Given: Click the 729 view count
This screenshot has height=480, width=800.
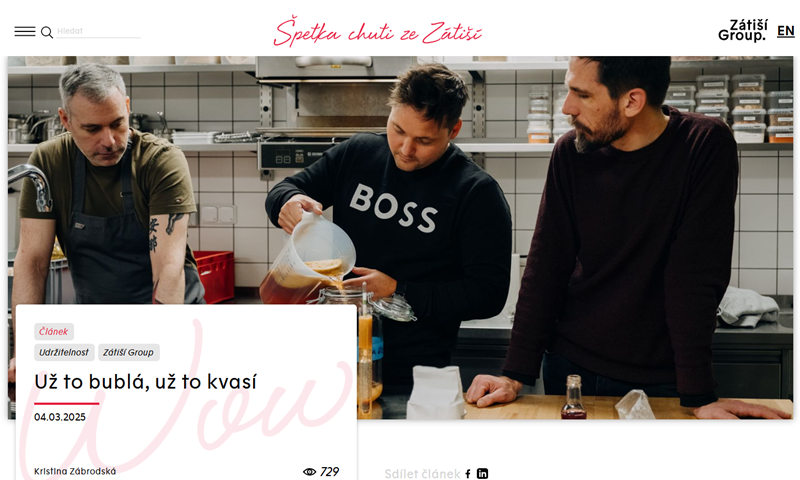Looking at the screenshot, I should pos(330,472).
